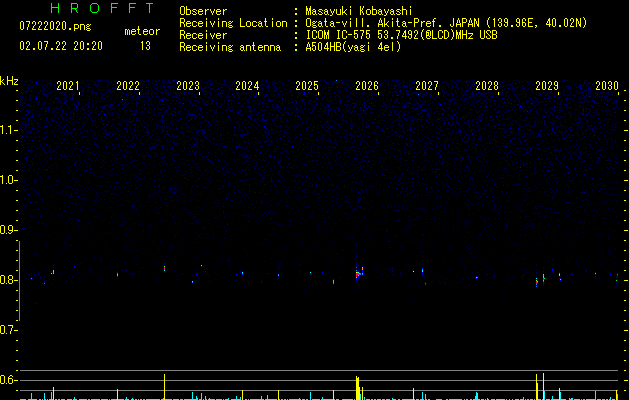
Task: Click the tall yellow intensity spike near 2026
Action: (x=357, y=388)
